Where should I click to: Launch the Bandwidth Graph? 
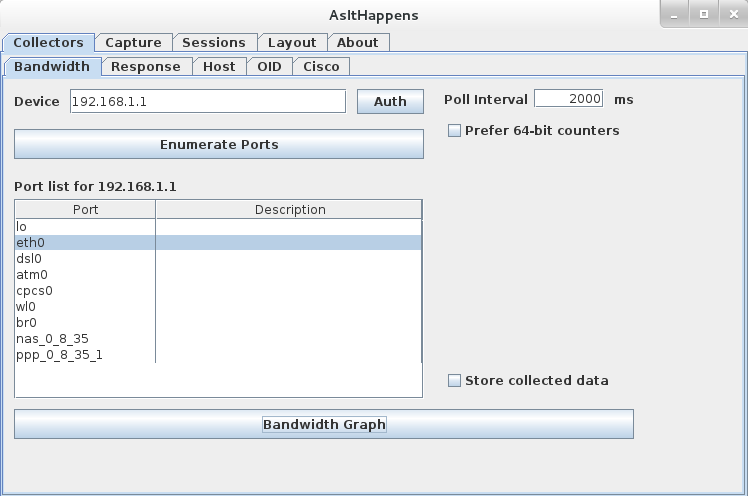324,424
